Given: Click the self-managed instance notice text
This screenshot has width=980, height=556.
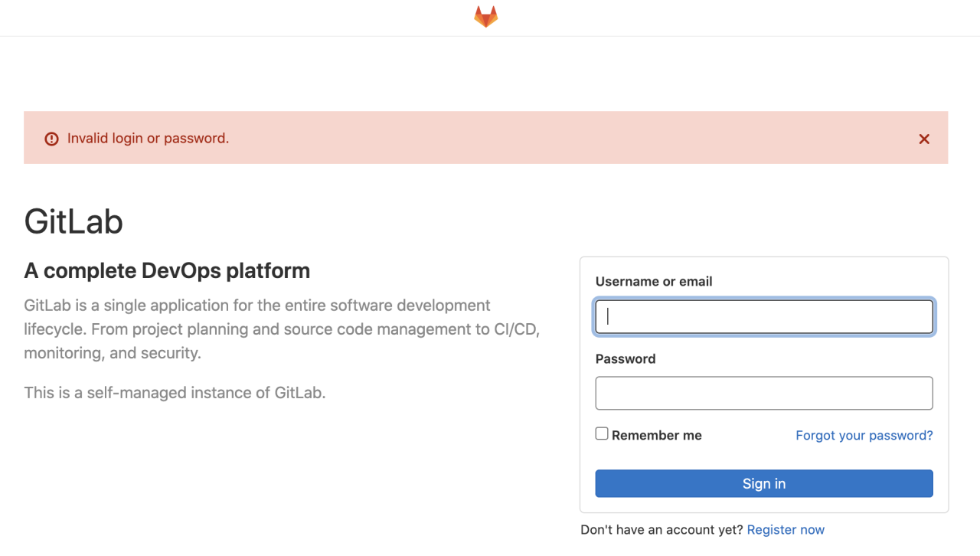Looking at the screenshot, I should [x=175, y=393].
